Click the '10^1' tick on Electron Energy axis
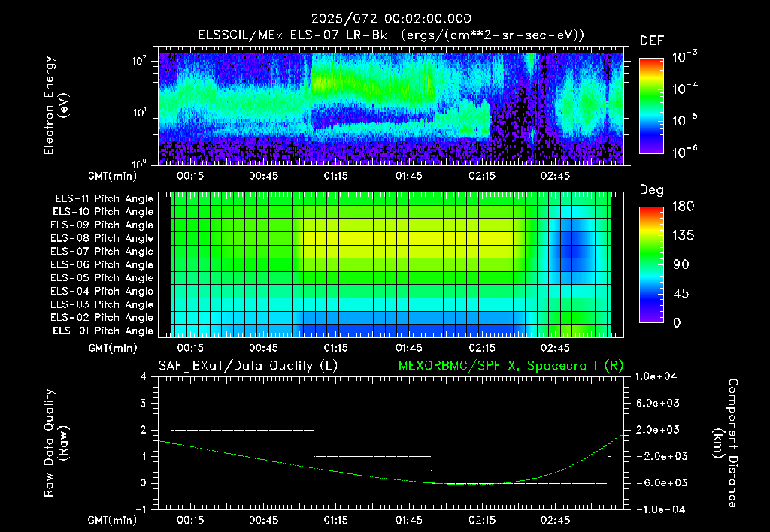Viewport: 770px width, 532px height. click(139, 113)
